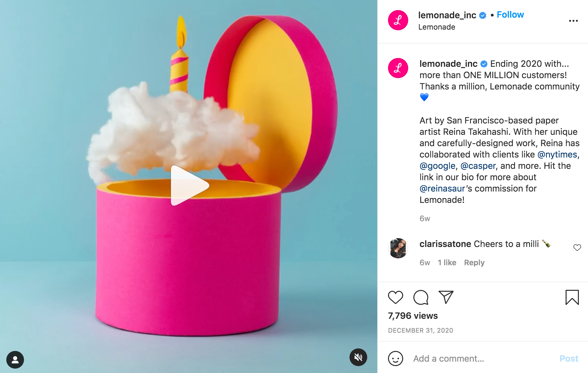Save post with bookmark icon

tap(572, 297)
